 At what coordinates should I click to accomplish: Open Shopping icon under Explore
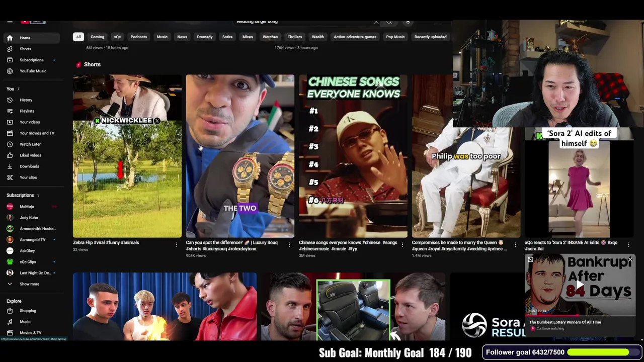coord(10,311)
